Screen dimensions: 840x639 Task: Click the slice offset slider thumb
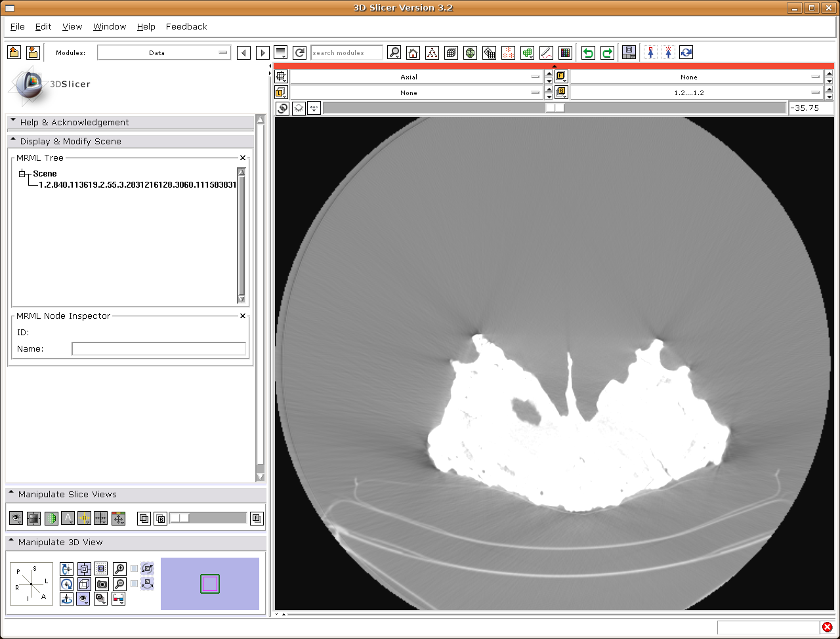[x=555, y=108]
